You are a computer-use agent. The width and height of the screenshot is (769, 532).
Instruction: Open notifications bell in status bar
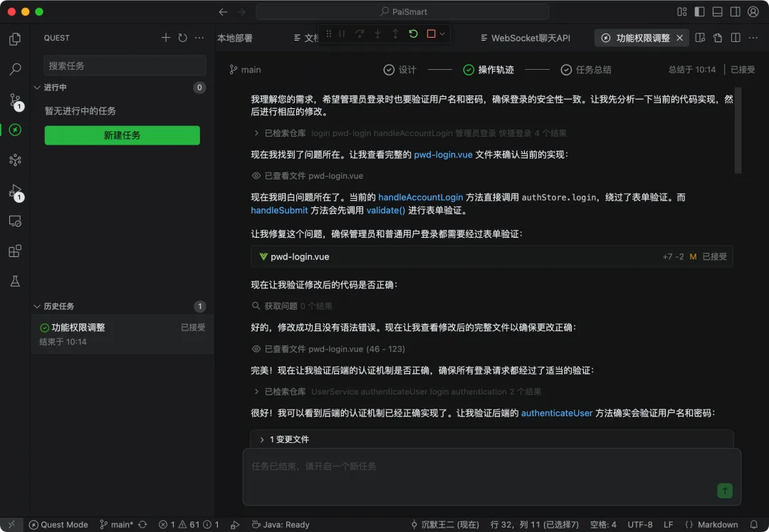click(x=754, y=525)
